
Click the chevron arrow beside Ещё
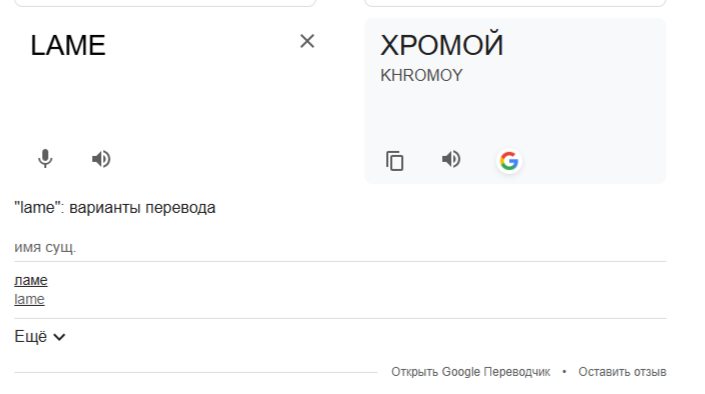click(59, 337)
